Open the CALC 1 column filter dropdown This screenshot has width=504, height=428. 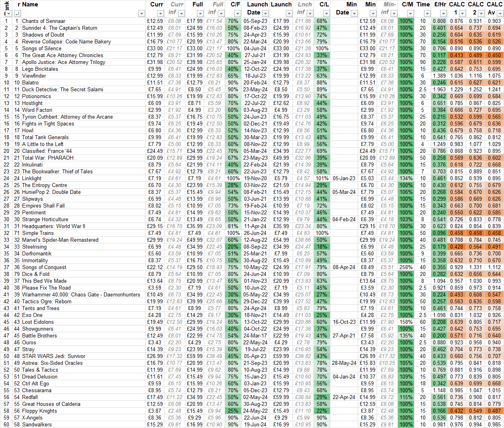463,14
